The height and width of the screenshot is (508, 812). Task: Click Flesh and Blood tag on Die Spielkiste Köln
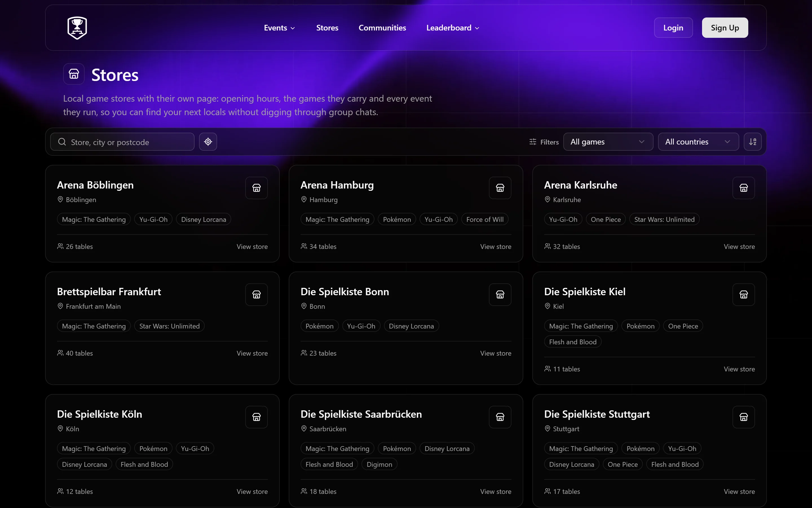(144, 464)
